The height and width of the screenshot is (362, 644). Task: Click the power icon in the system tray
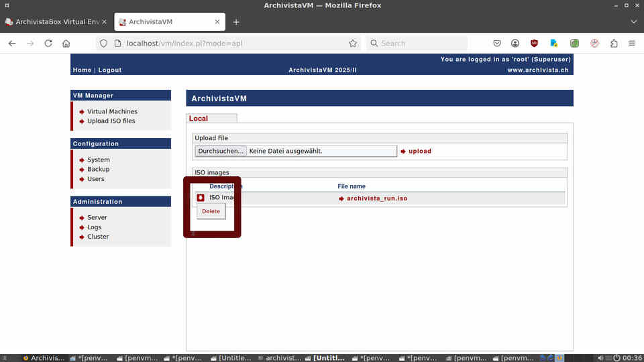(616, 358)
